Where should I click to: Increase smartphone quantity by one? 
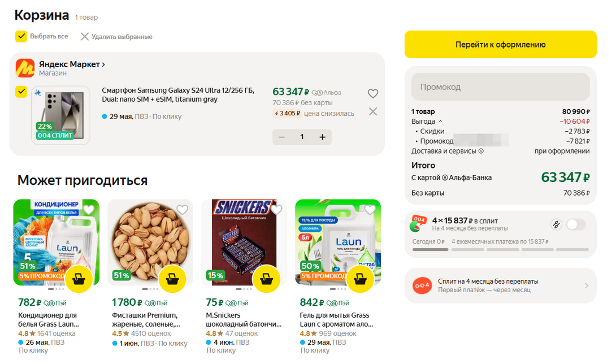pyautogui.click(x=322, y=137)
